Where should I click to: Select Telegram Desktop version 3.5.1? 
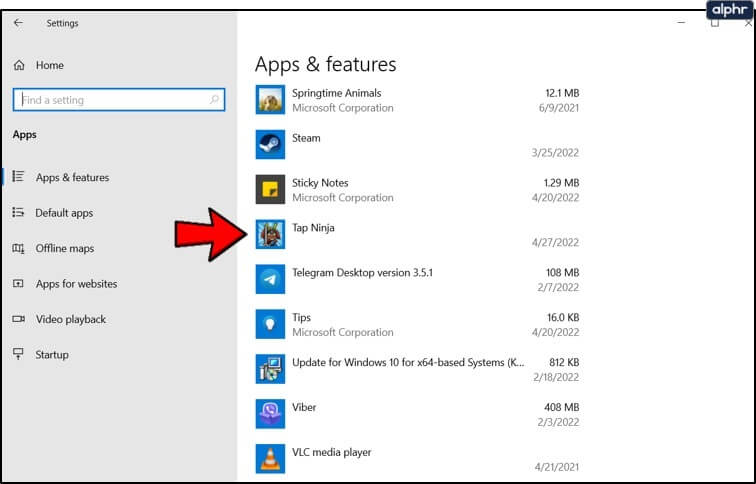pos(363,272)
